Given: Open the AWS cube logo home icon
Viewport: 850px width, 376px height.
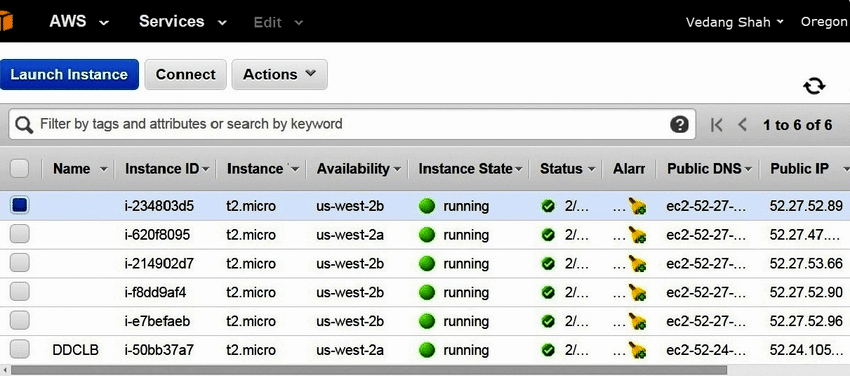Looking at the screenshot, I should tap(5, 22).
